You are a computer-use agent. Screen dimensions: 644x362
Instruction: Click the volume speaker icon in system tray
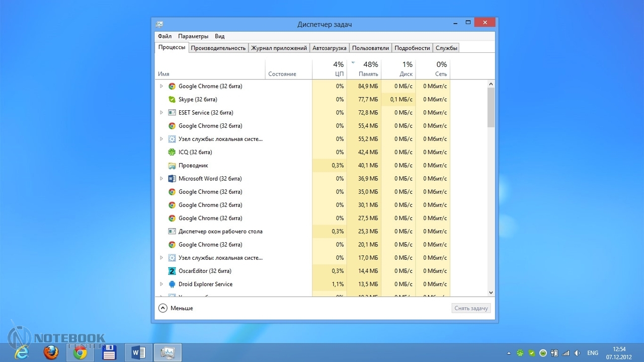[x=577, y=353]
